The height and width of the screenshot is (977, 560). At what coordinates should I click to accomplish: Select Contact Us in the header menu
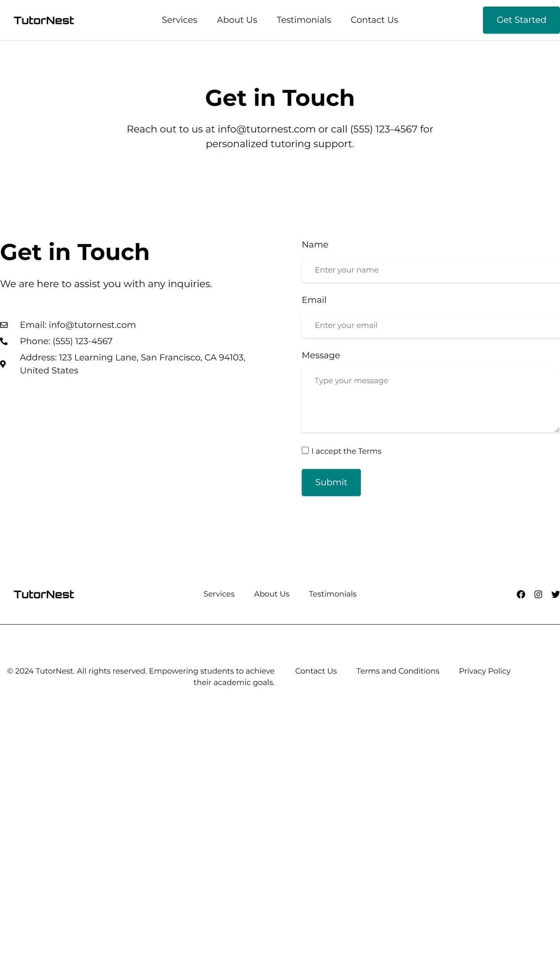pos(374,20)
